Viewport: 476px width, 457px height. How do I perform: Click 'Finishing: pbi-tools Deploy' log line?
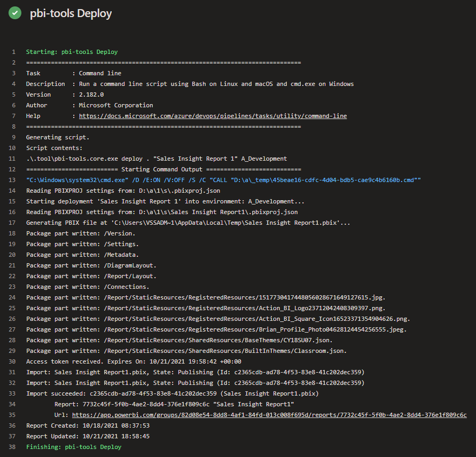coord(74,447)
